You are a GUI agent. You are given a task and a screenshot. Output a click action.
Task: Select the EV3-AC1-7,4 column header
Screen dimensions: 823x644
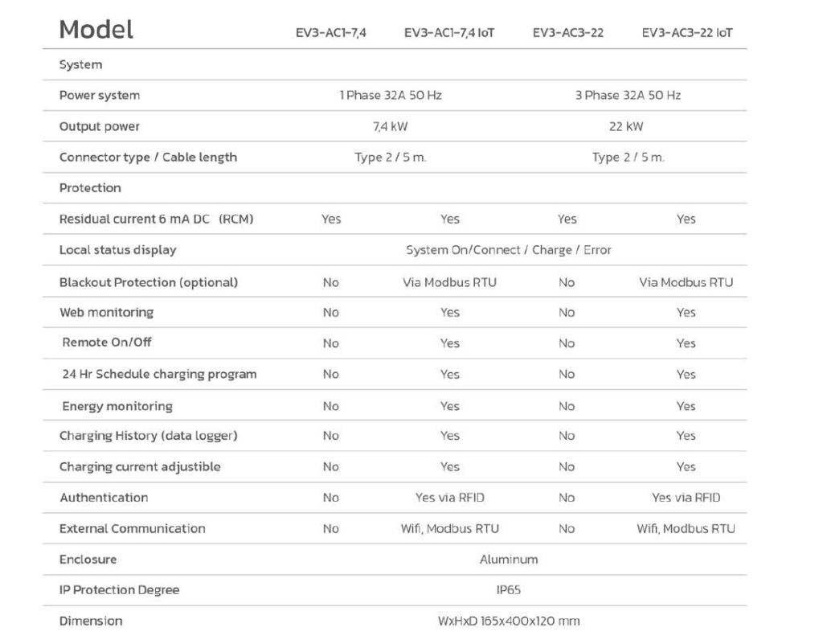(331, 33)
